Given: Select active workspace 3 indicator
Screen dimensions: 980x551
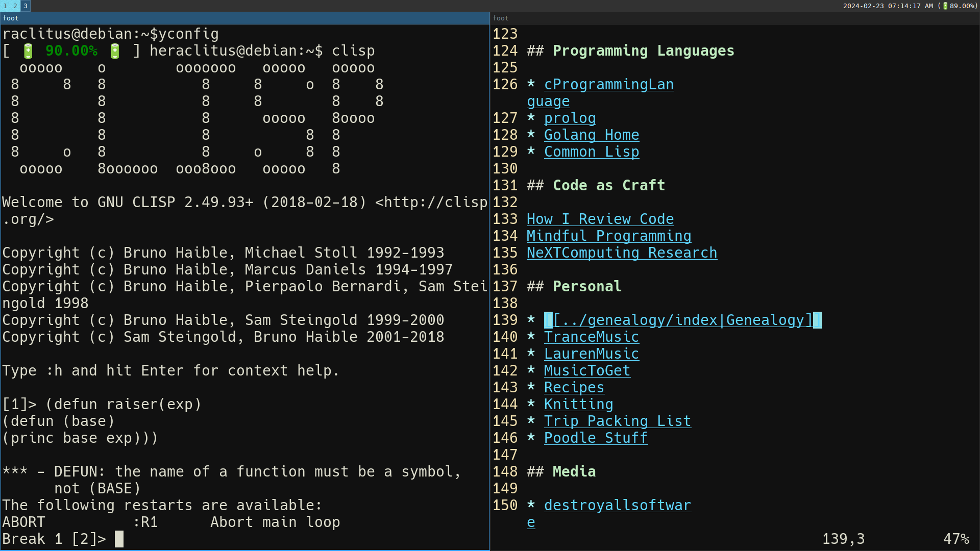Looking at the screenshot, I should 26,6.
